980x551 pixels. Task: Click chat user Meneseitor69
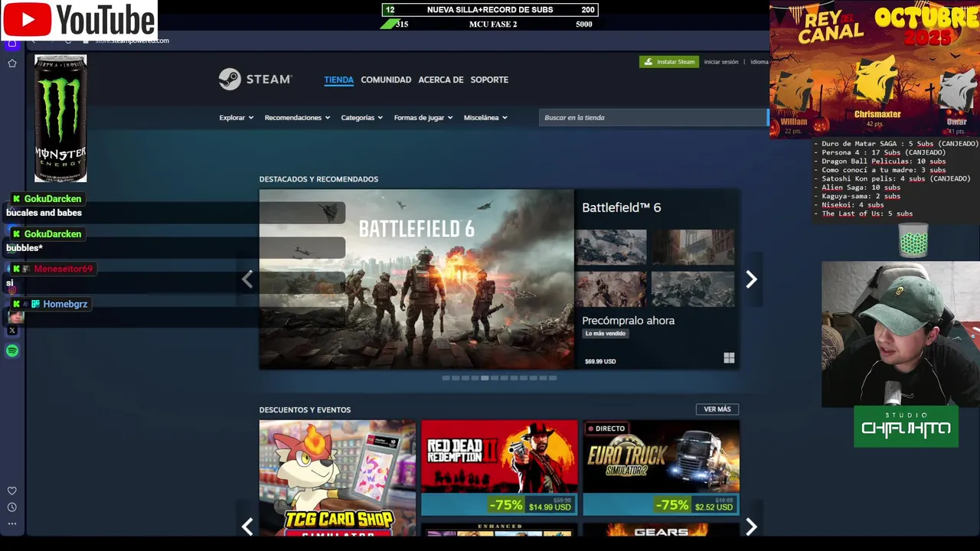point(63,269)
